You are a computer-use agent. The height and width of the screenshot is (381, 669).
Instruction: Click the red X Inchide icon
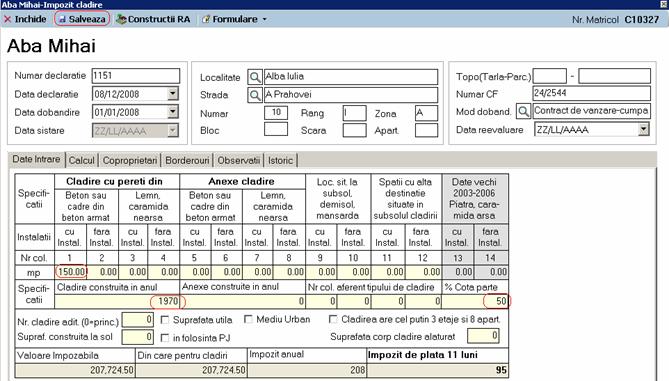[7, 19]
